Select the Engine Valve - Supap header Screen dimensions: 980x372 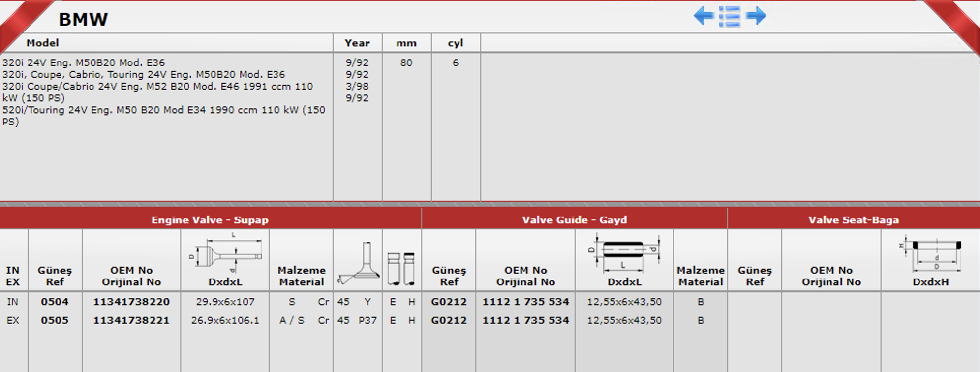[x=210, y=220]
